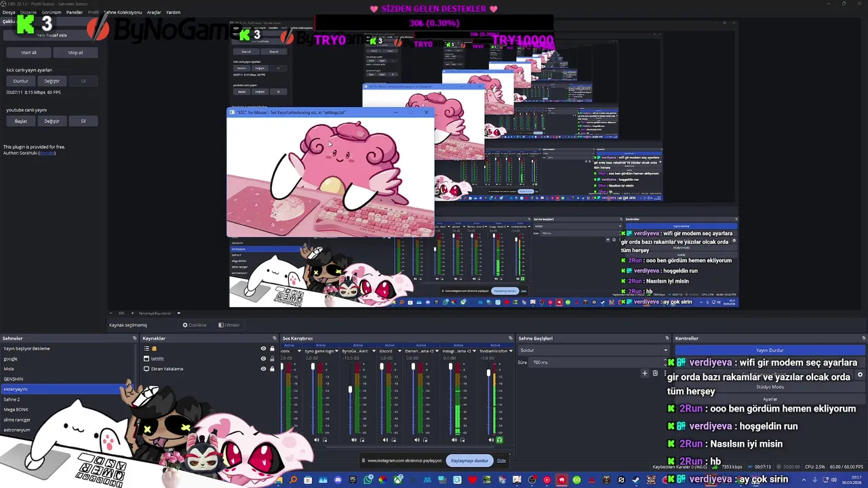Toggle lock on Ekran Yakalama source
The image size is (868, 488).
[x=272, y=369]
